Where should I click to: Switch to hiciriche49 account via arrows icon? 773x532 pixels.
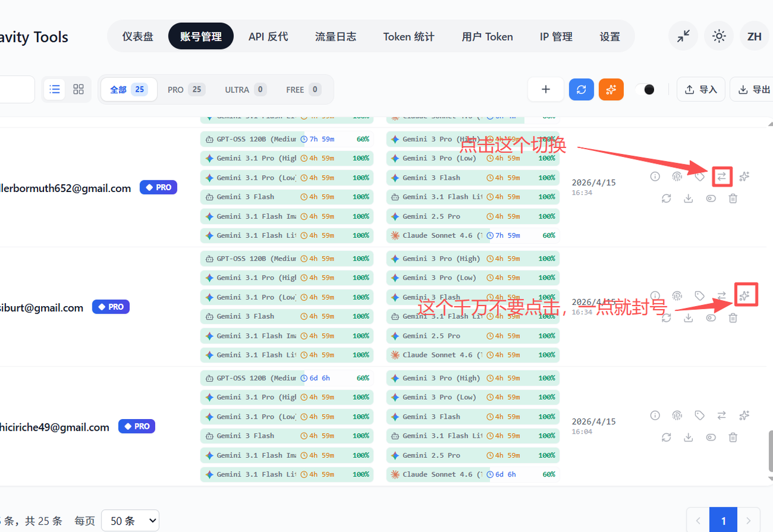pyautogui.click(x=722, y=415)
